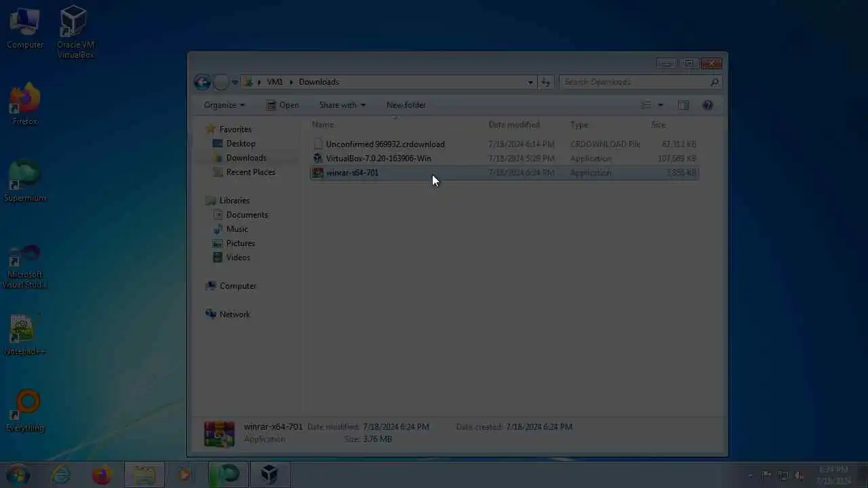Open Recent Places in Favorites
868x488 pixels.
click(x=251, y=172)
